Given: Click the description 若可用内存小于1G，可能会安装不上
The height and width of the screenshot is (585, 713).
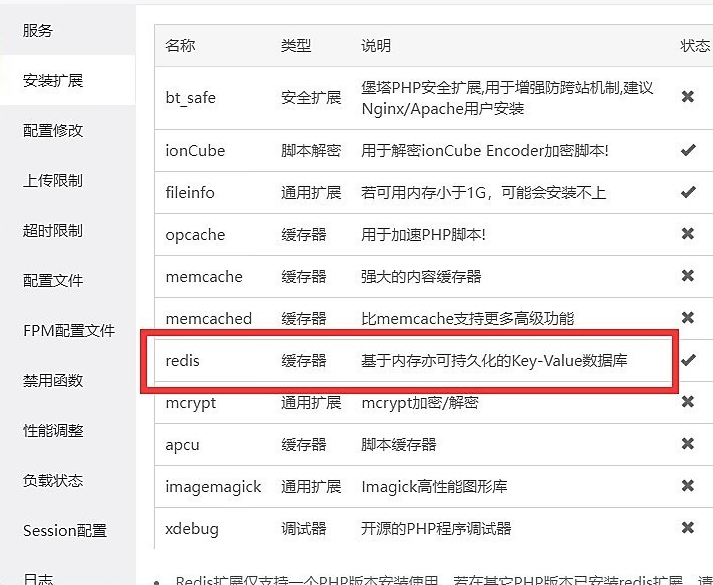Looking at the screenshot, I should (483, 193).
